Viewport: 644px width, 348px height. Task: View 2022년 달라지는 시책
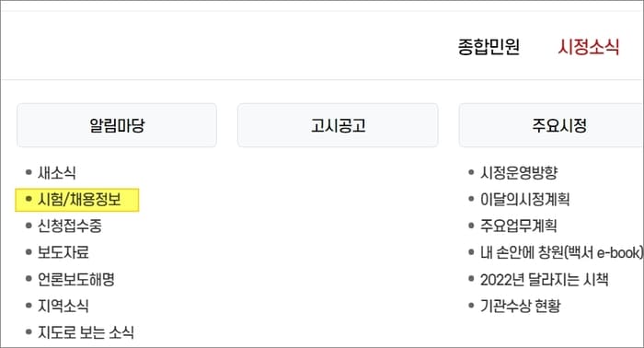tap(545, 279)
